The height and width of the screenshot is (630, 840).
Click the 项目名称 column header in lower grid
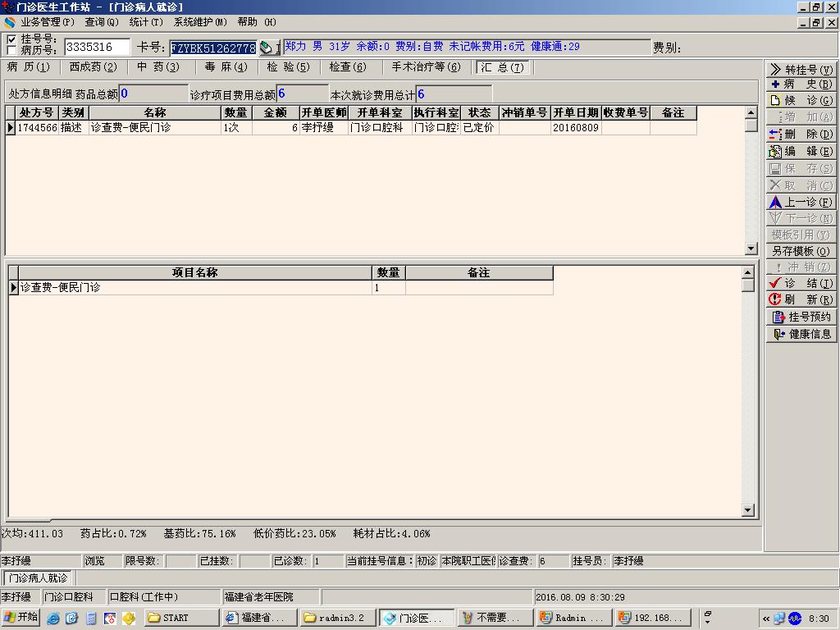click(195, 272)
